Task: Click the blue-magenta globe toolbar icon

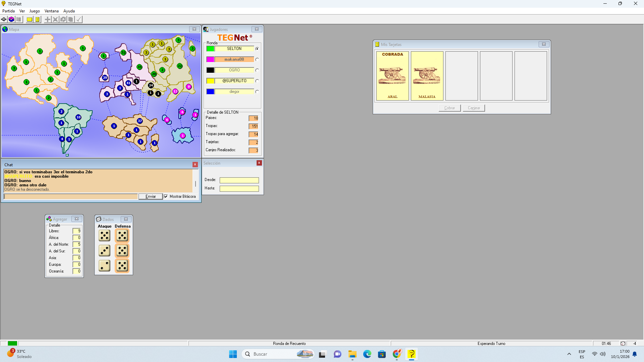Action: pyautogui.click(x=11, y=19)
